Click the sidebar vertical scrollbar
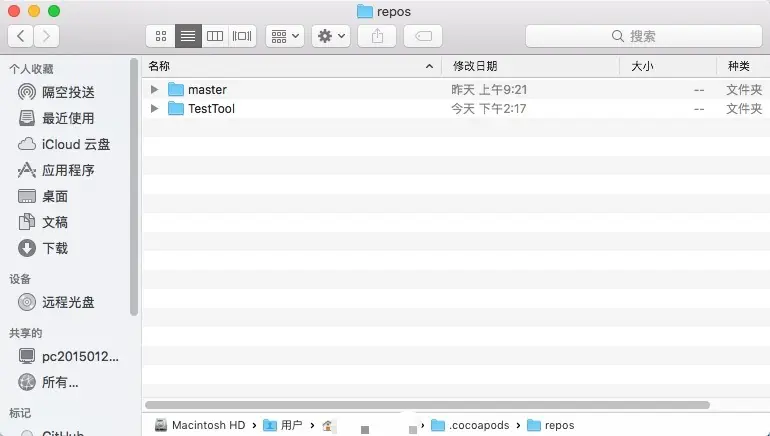Screen dimensions: 770x436 134,187
